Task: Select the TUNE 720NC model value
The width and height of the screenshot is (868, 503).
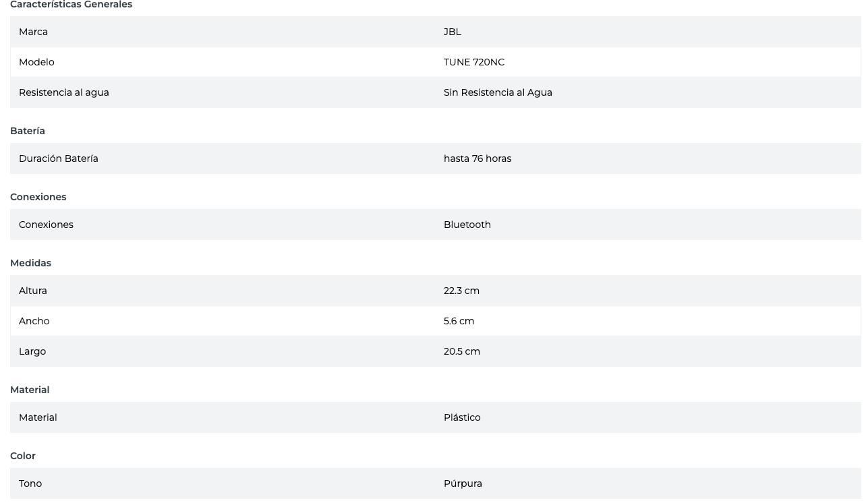Action: [474, 62]
